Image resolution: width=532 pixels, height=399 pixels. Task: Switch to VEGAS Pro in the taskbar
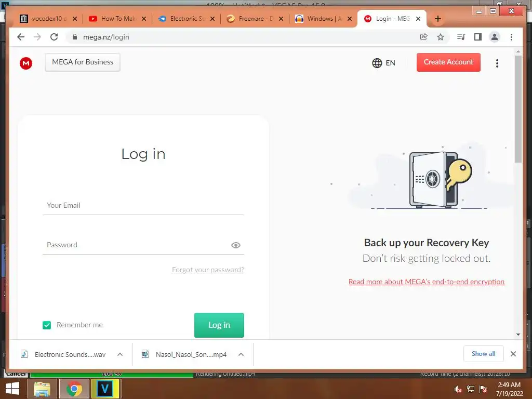[x=105, y=389]
